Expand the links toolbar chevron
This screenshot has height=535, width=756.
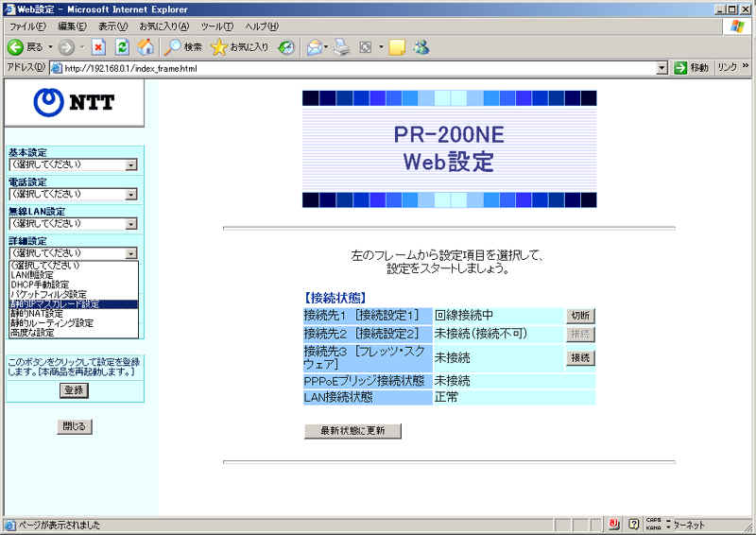[746, 66]
